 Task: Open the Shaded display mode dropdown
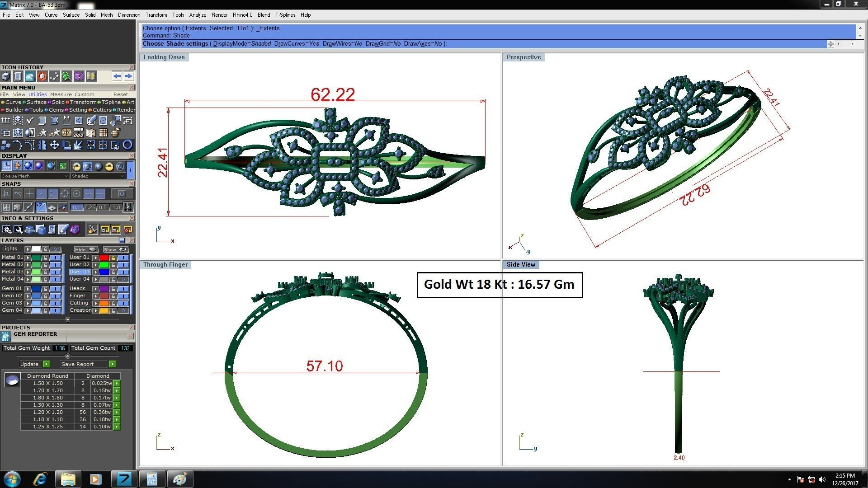pos(98,176)
